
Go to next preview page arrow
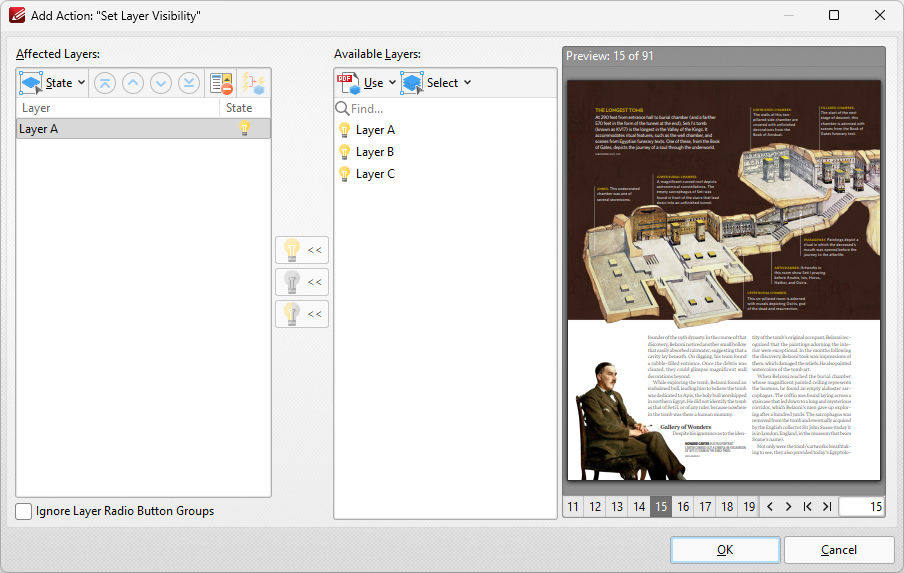pyautogui.click(x=788, y=507)
